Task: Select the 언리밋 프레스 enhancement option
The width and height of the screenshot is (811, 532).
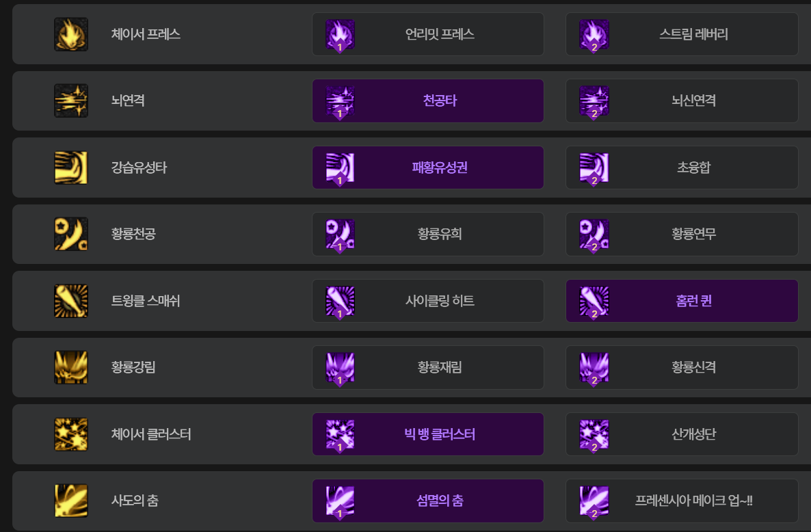Action: click(x=428, y=34)
